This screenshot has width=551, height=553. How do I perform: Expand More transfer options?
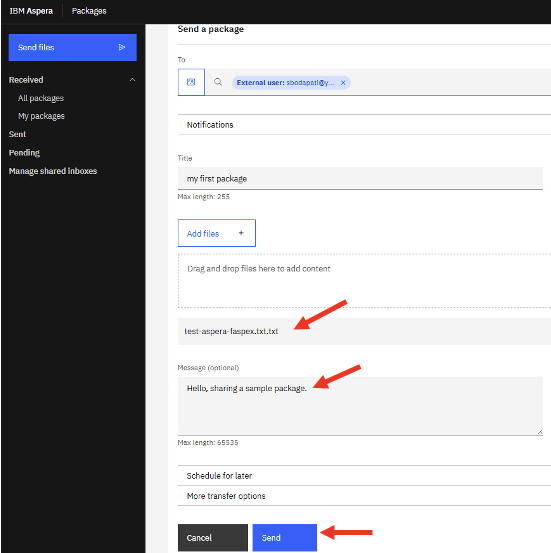[364, 496]
